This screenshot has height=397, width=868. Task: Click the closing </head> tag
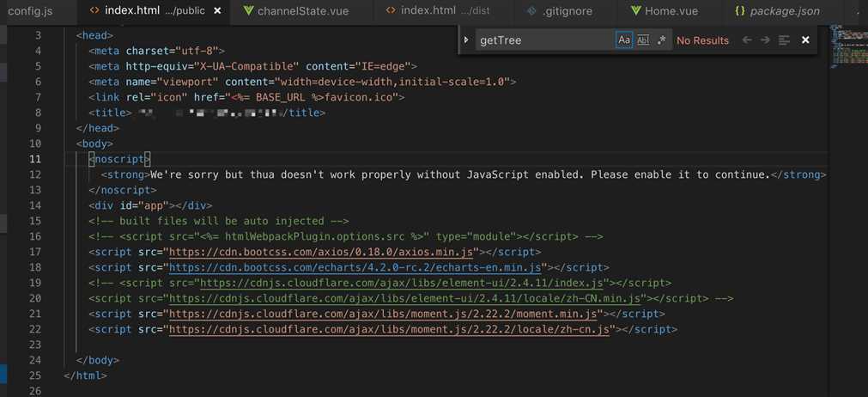point(97,128)
